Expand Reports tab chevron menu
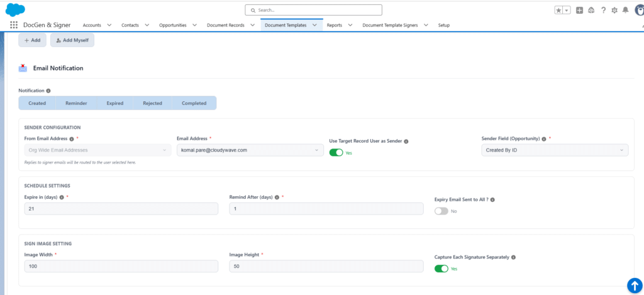644x295 pixels. point(350,25)
